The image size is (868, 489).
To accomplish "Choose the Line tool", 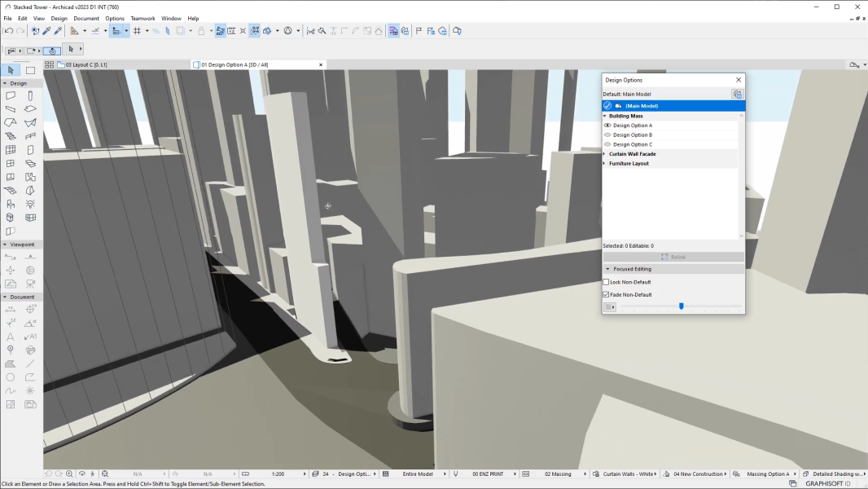I will 30,363.
